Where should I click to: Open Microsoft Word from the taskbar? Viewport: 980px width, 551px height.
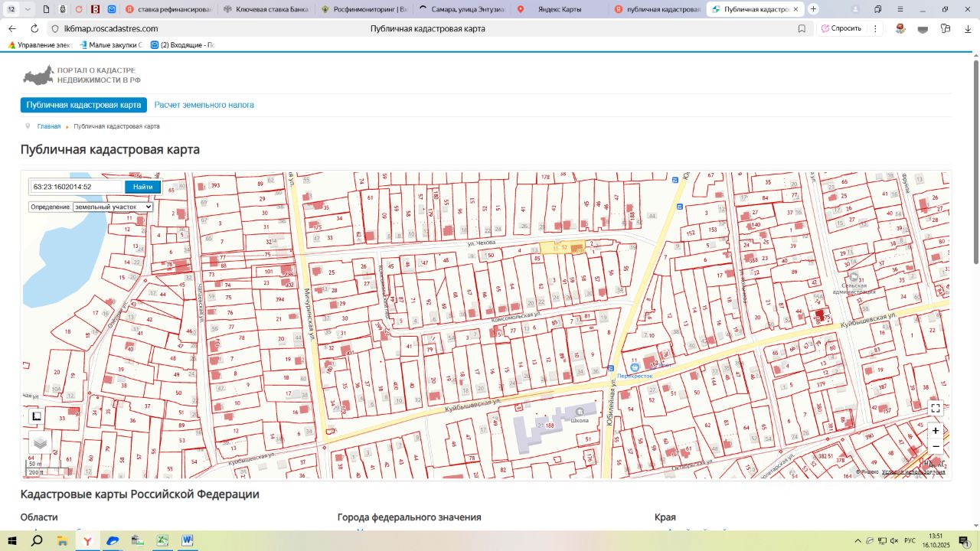187,540
